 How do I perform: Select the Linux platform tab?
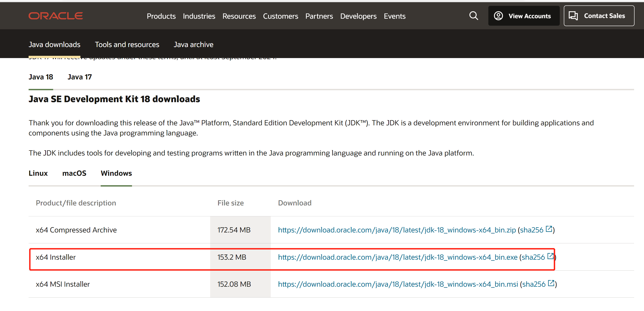(x=38, y=173)
